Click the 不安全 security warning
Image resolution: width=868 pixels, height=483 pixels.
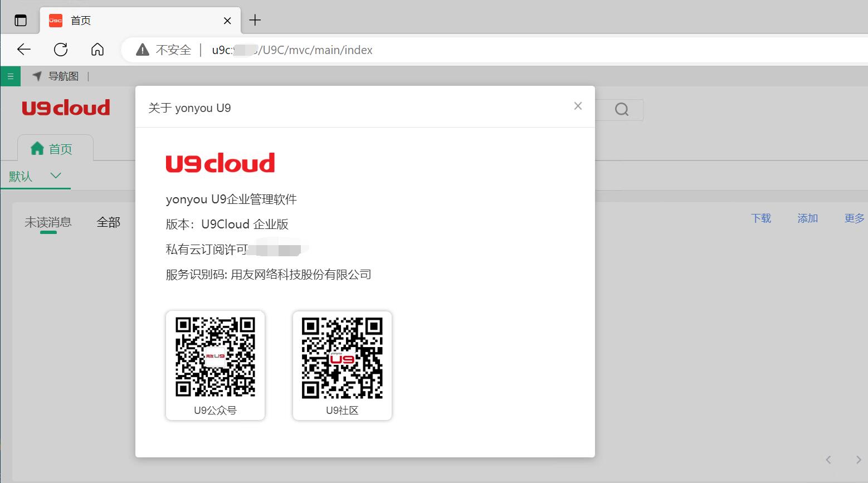[164, 50]
